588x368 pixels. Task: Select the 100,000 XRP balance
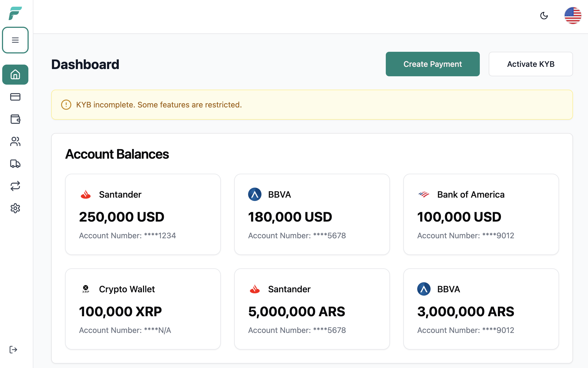pos(120,311)
